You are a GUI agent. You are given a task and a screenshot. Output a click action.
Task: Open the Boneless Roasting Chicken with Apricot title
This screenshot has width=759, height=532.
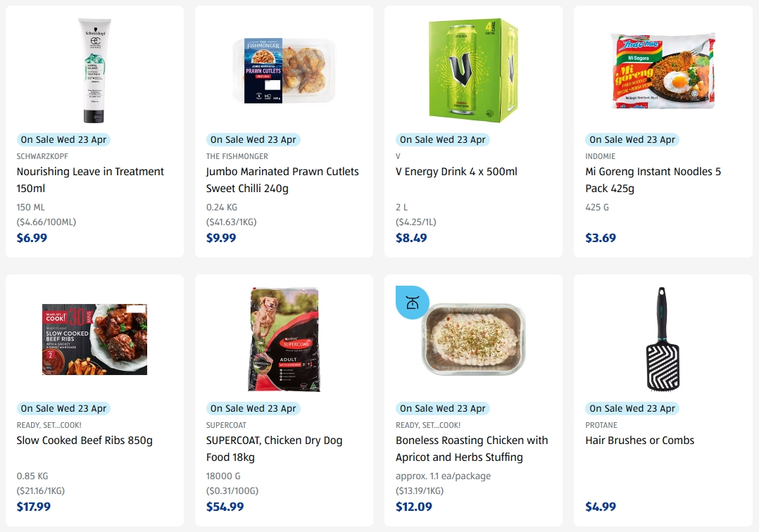coord(472,449)
